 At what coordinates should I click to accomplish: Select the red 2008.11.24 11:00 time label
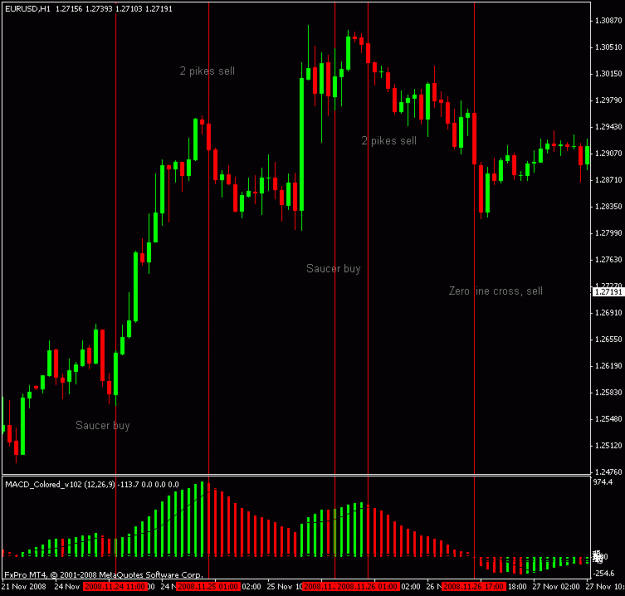pos(115,587)
